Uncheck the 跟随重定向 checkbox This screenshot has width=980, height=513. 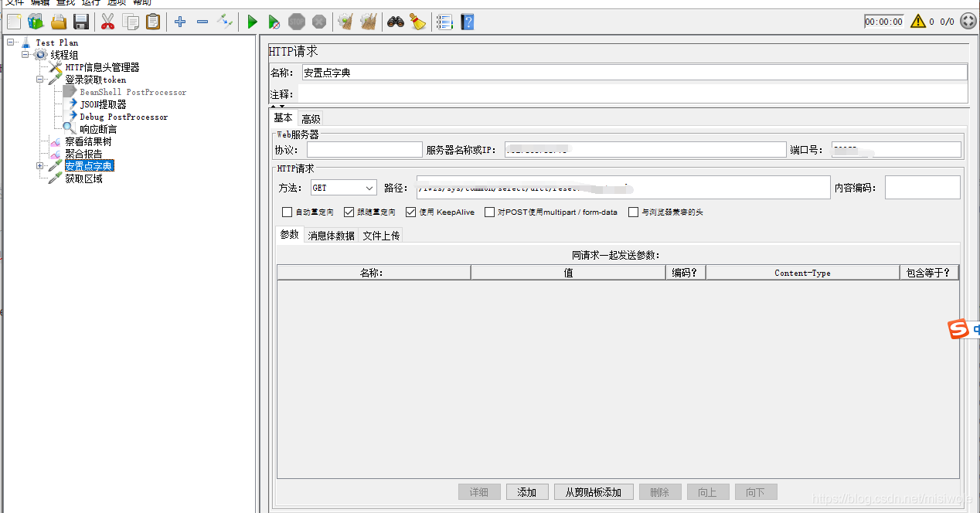click(349, 212)
